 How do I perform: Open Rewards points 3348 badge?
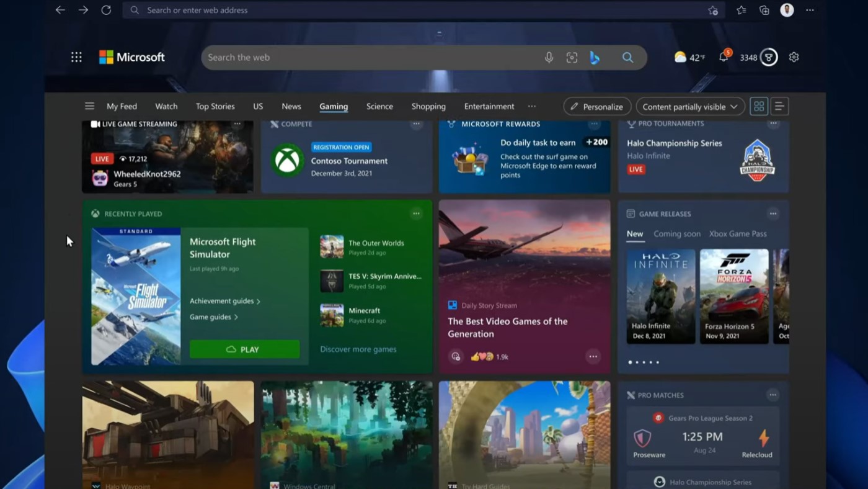pos(758,57)
